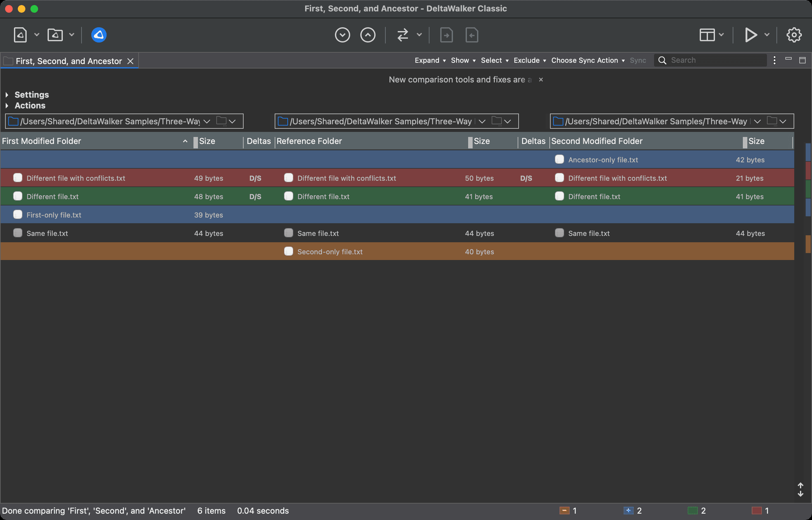Click the new file comparison icon
This screenshot has height=520, width=812.
click(20, 35)
